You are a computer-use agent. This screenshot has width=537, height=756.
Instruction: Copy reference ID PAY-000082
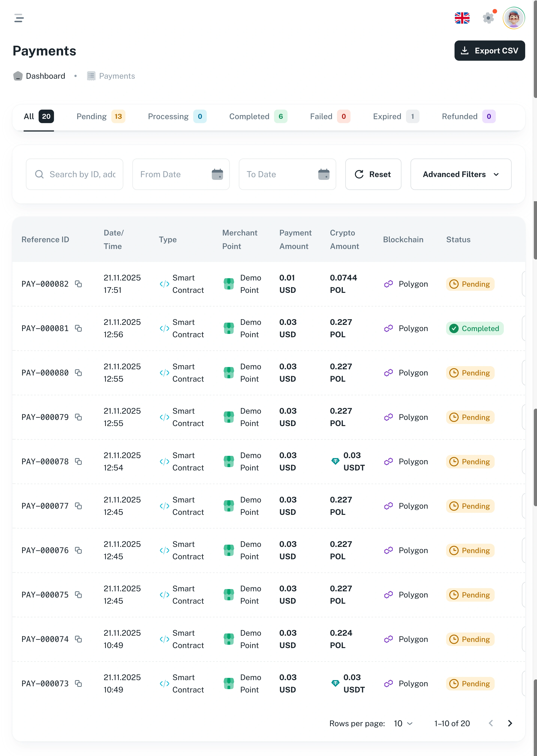pos(78,284)
